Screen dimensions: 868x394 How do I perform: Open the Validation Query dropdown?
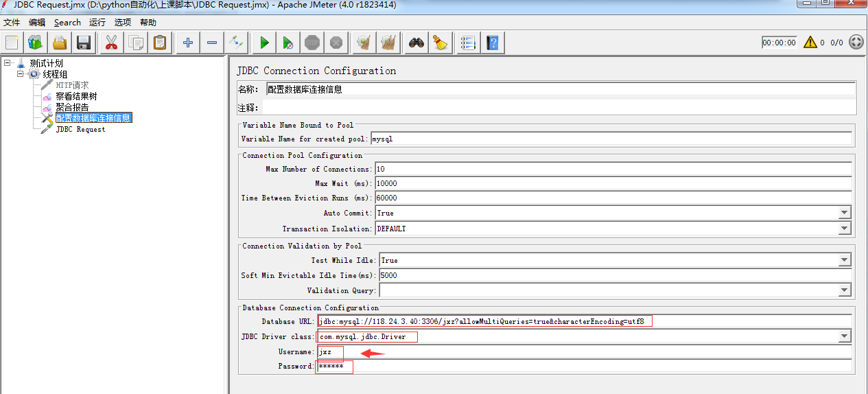click(845, 290)
